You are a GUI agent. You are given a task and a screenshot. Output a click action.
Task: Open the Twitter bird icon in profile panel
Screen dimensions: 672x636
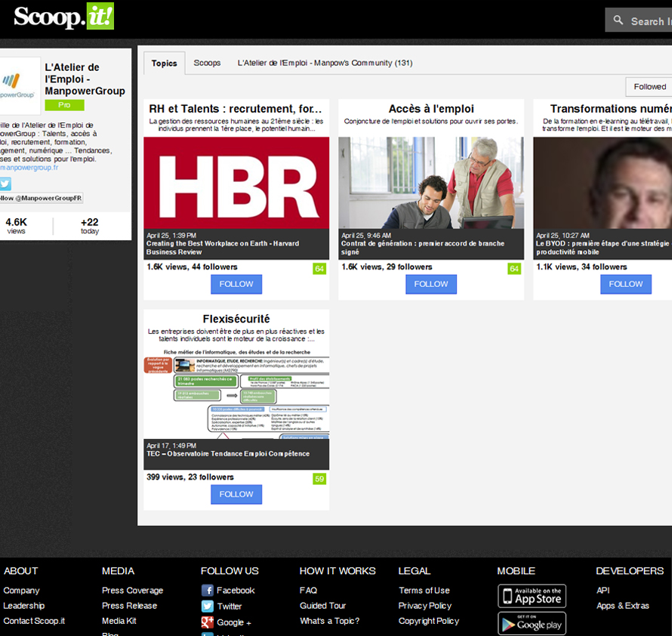(x=5, y=184)
